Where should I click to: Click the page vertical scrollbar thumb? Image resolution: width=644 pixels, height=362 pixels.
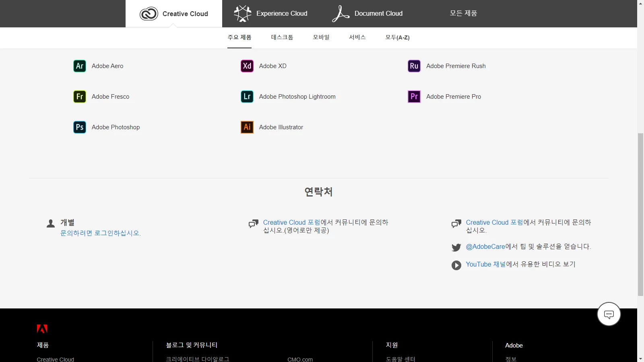(x=640, y=214)
